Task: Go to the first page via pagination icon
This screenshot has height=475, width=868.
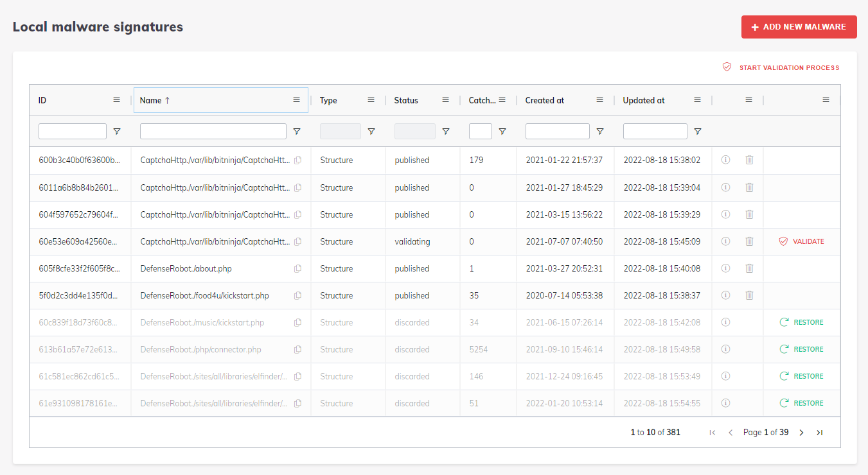Action: pos(712,432)
